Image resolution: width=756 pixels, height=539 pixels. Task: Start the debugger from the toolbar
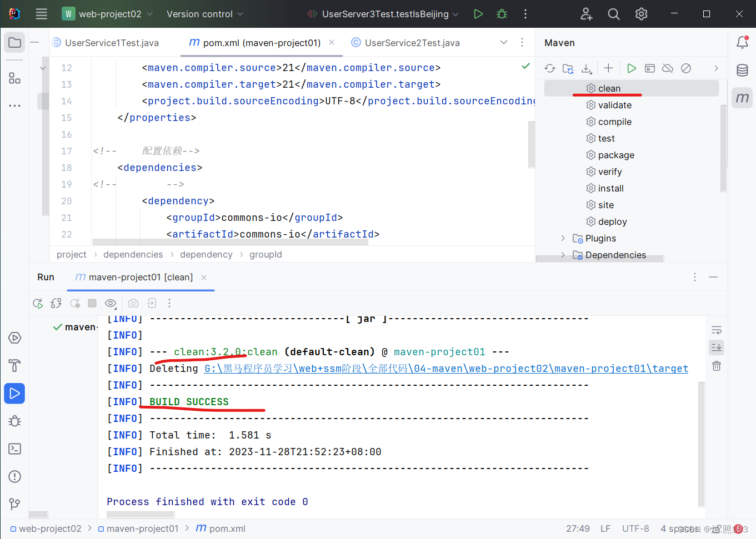501,14
